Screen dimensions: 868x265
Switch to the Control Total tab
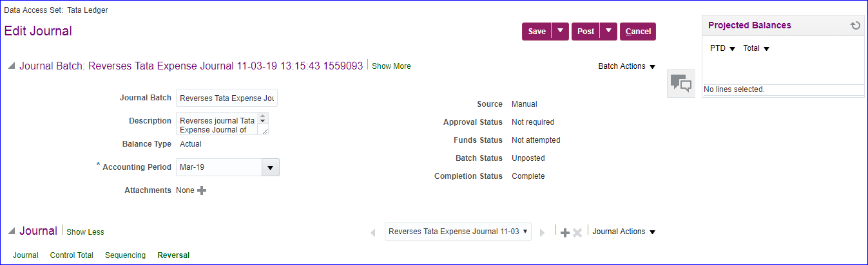point(72,255)
